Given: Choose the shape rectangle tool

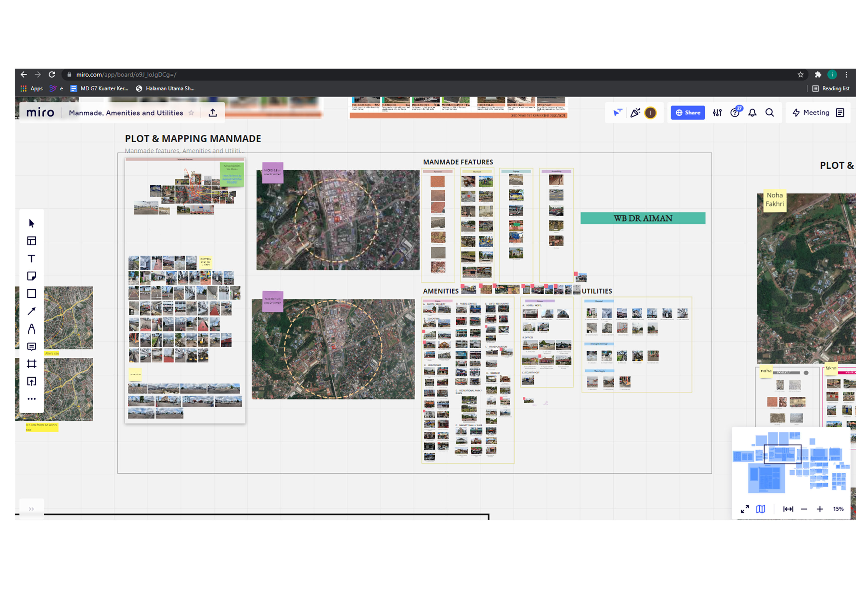Looking at the screenshot, I should pos(31,294).
